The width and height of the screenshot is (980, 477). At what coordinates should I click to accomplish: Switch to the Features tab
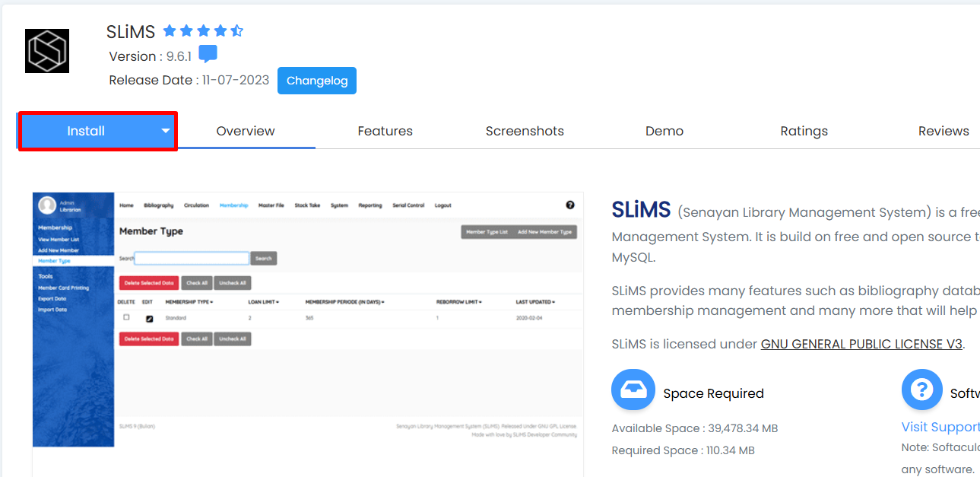[x=385, y=131]
